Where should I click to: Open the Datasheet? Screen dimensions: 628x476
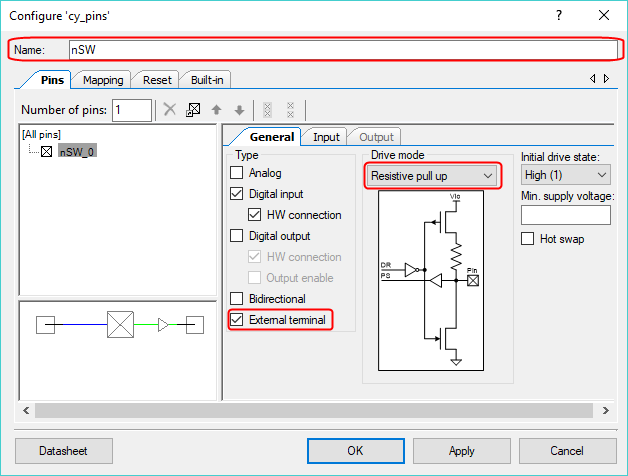tap(64, 451)
